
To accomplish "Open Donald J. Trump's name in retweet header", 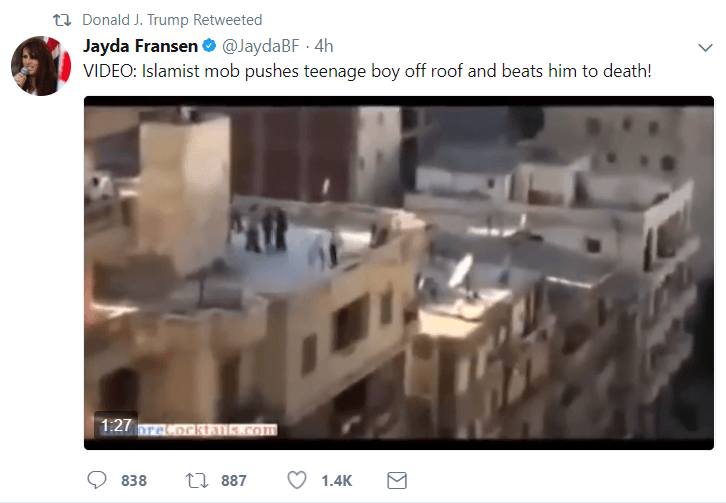I will [x=136, y=20].
